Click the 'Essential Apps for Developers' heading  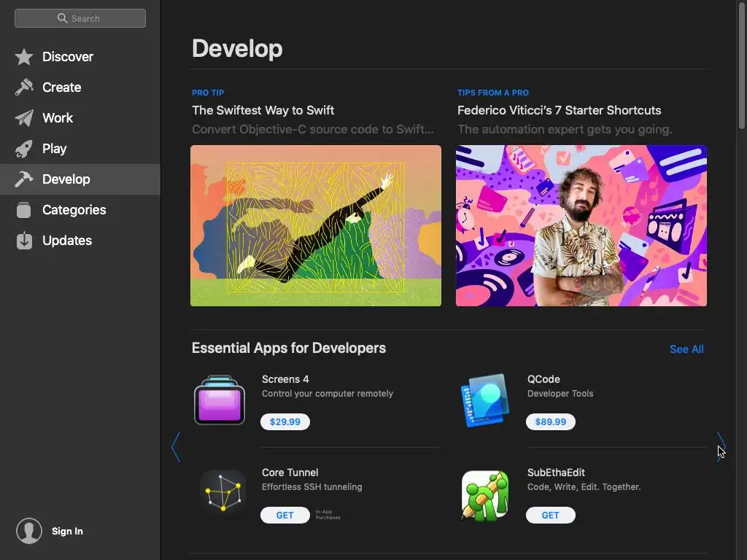point(289,348)
